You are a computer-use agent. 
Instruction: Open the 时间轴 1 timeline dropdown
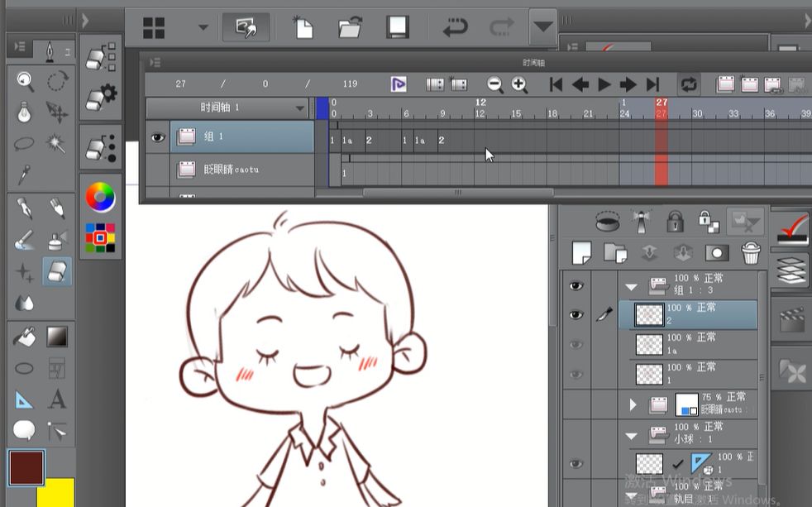point(300,108)
